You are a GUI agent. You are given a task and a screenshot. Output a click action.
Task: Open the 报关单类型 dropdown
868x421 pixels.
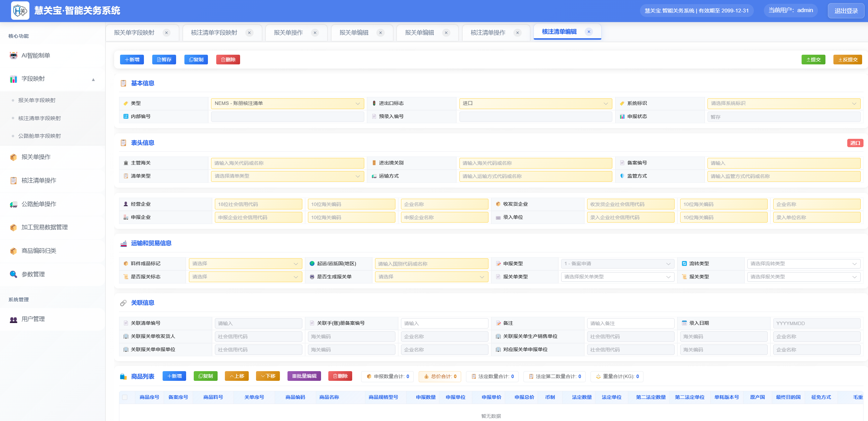[618, 277]
